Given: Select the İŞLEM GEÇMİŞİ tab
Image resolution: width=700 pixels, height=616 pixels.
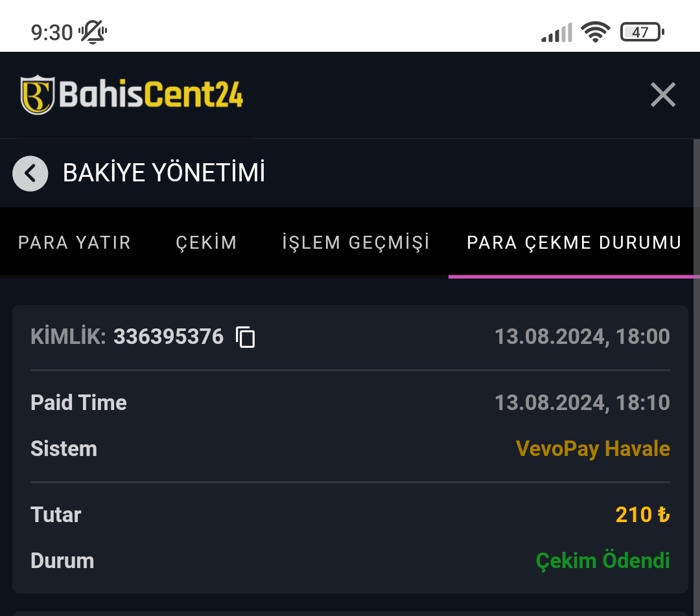Looking at the screenshot, I should 356,243.
